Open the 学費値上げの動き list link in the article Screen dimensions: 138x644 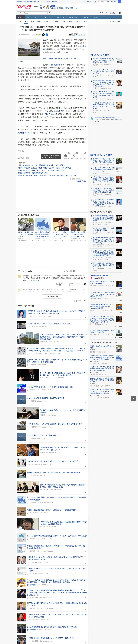coord(59,58)
